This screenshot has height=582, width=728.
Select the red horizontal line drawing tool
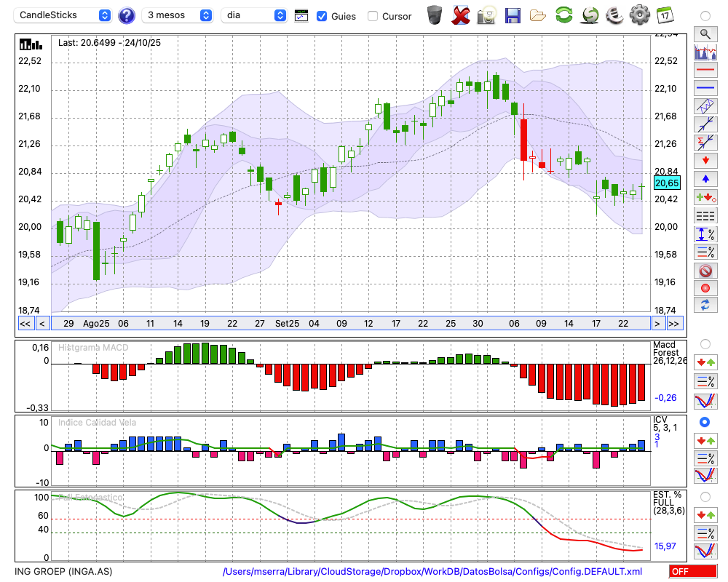coord(705,70)
